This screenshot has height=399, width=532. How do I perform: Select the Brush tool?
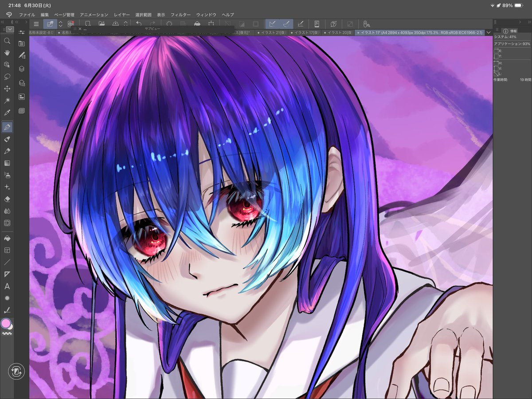coord(7,151)
